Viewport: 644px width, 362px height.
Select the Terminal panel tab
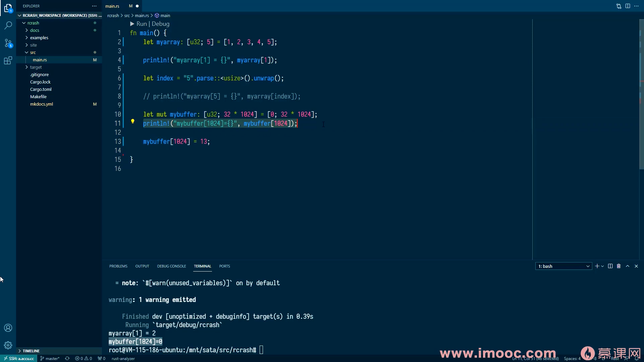point(203,266)
